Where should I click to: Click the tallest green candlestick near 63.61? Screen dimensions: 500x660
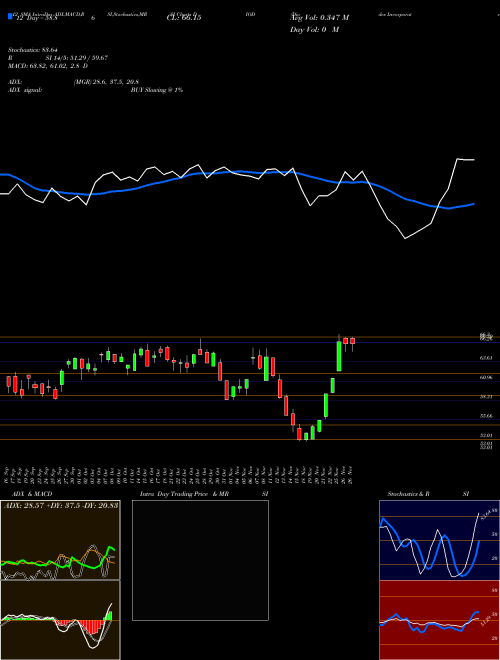339,356
